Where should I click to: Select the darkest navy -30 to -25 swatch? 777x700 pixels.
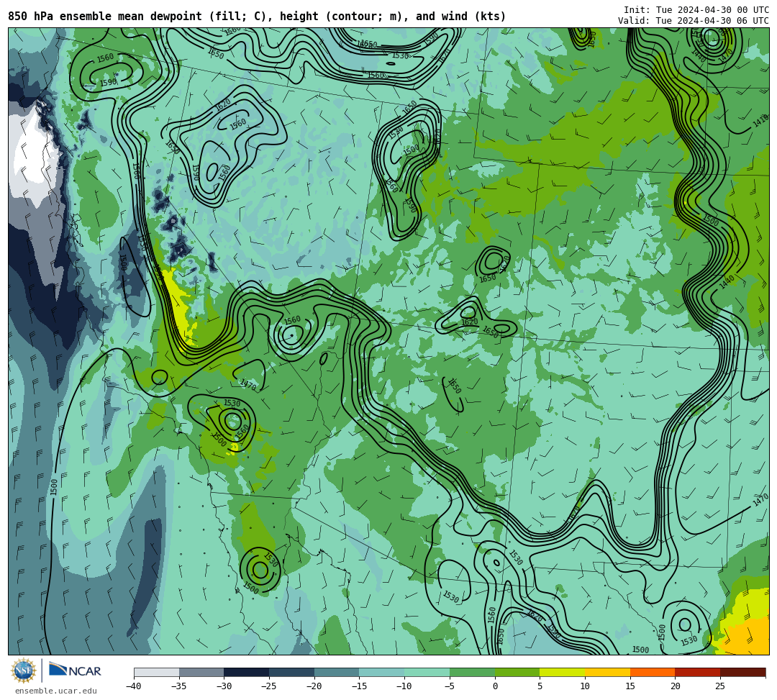click(247, 672)
